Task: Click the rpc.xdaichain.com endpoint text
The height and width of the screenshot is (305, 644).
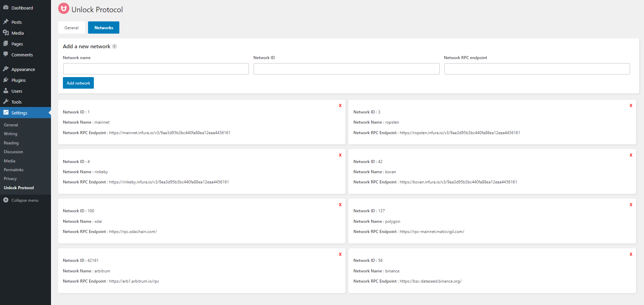Action: click(x=133, y=232)
